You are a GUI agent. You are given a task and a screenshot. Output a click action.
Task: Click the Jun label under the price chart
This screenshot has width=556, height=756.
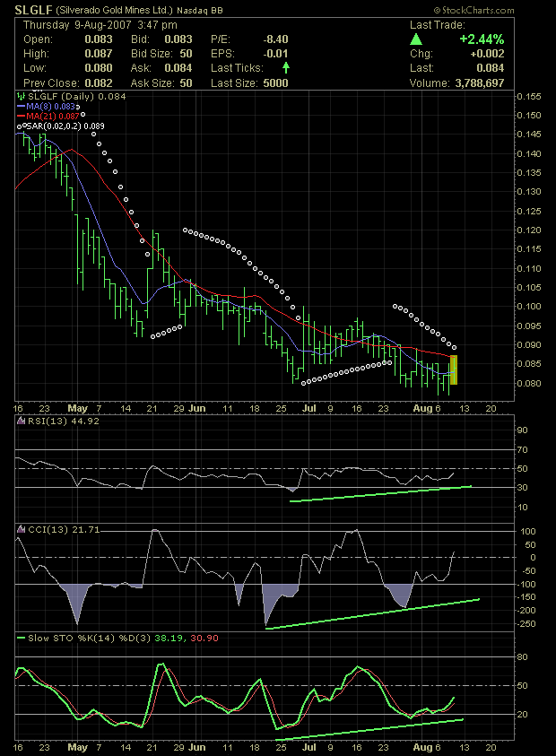(196, 408)
